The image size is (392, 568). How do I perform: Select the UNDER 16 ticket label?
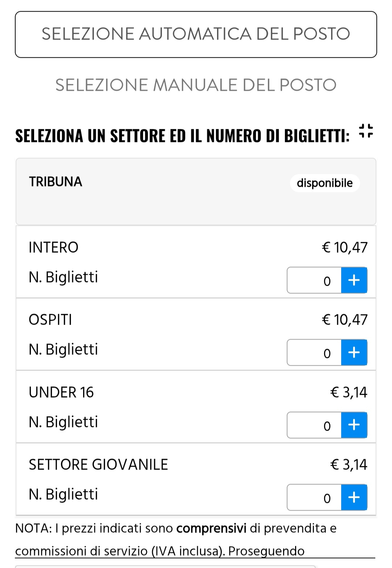[61, 393]
